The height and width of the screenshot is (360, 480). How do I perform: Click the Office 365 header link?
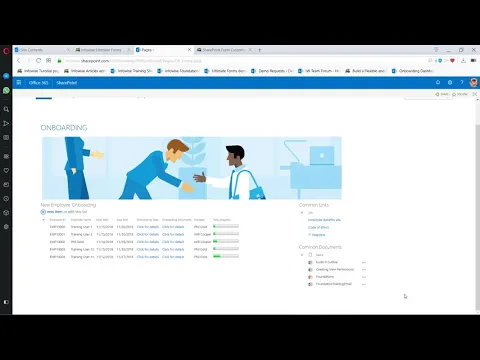tap(39, 83)
